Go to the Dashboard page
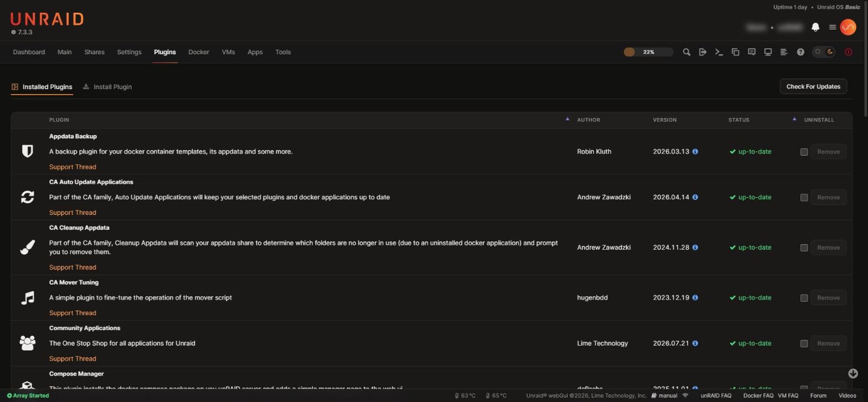Viewport: 868px width, 402px height. tap(29, 52)
